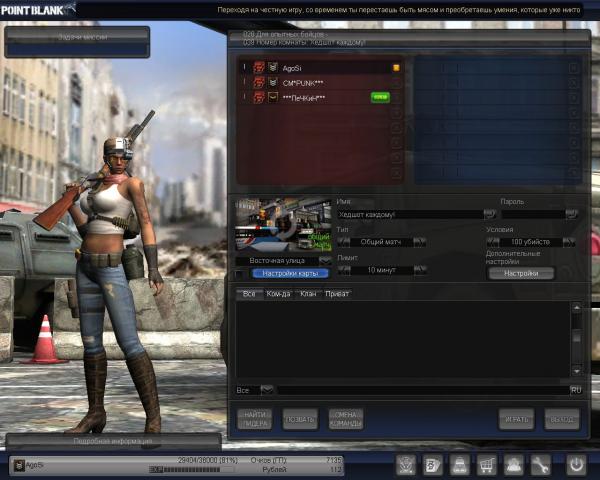The height and width of the screenshot is (480, 600).
Task: Toggle checkbox beside Настройки карты
Action: click(240, 273)
